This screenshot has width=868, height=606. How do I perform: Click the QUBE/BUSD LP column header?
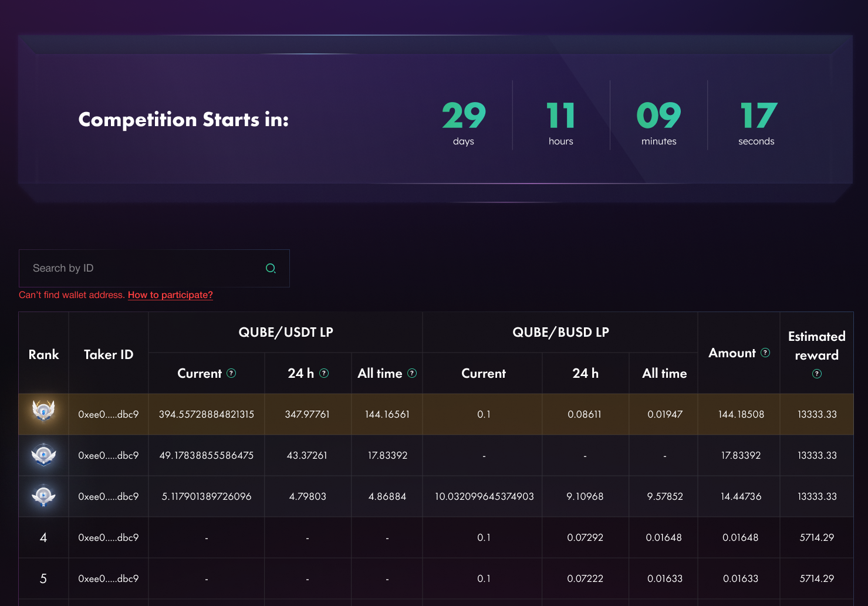(x=560, y=332)
